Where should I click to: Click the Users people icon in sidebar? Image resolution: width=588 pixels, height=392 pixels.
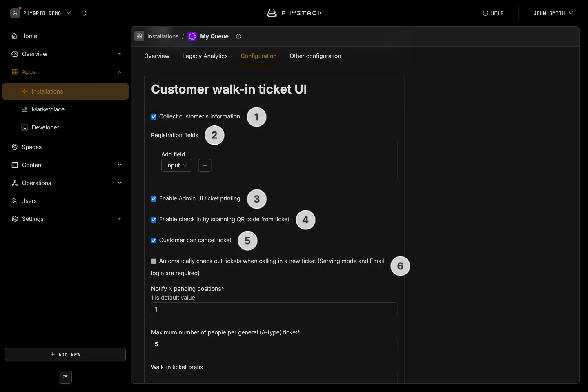pyautogui.click(x=14, y=201)
